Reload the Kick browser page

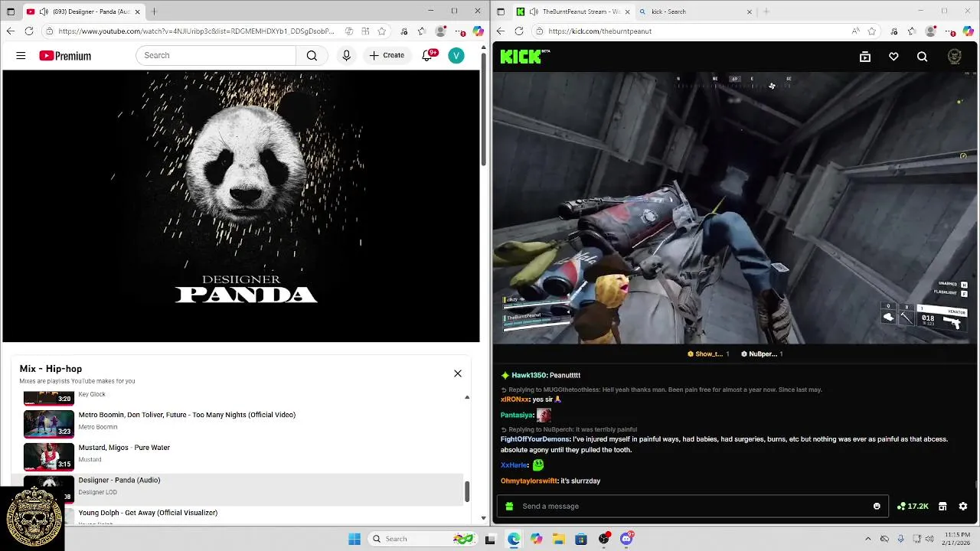518,31
